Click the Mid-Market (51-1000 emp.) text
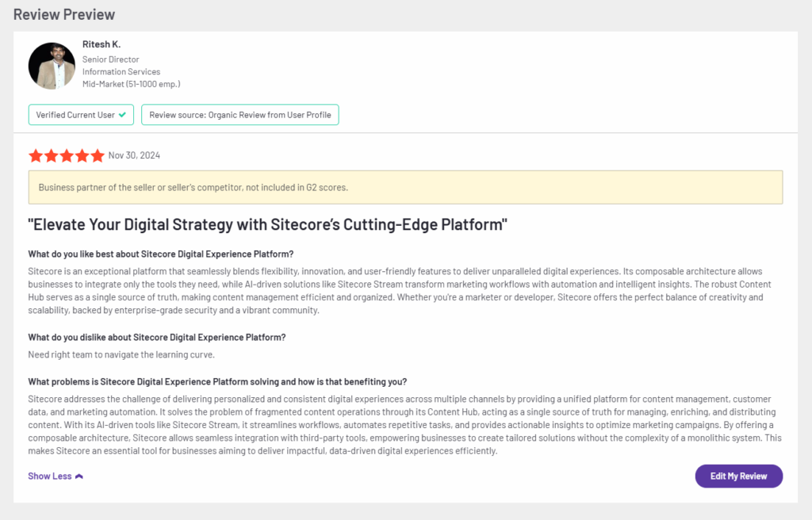812x520 pixels. [132, 85]
